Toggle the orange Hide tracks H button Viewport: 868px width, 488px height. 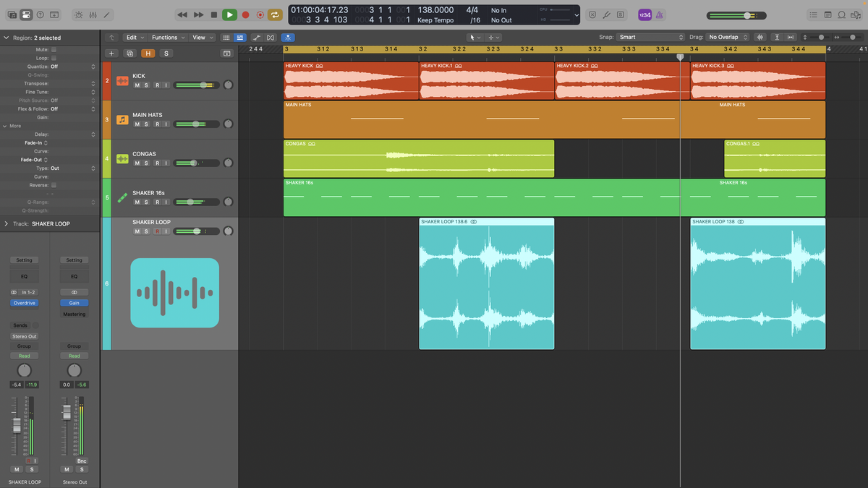148,53
